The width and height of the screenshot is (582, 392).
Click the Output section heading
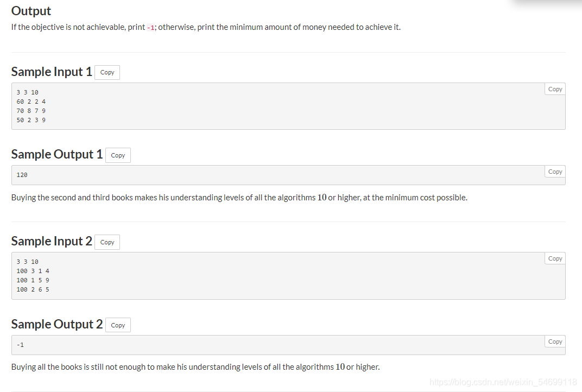[31, 11]
